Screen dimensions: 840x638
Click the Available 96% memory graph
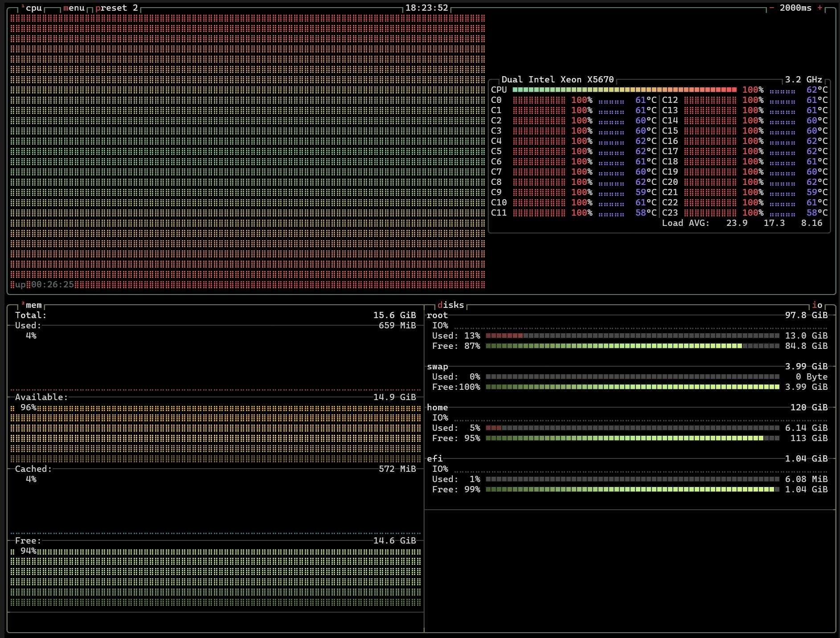click(216, 433)
